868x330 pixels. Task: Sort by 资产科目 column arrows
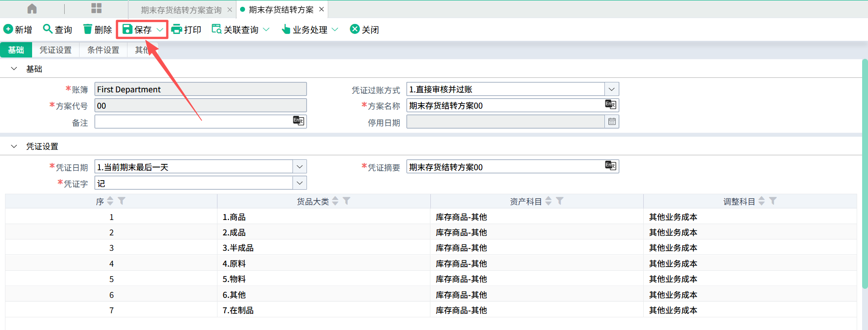pos(548,201)
